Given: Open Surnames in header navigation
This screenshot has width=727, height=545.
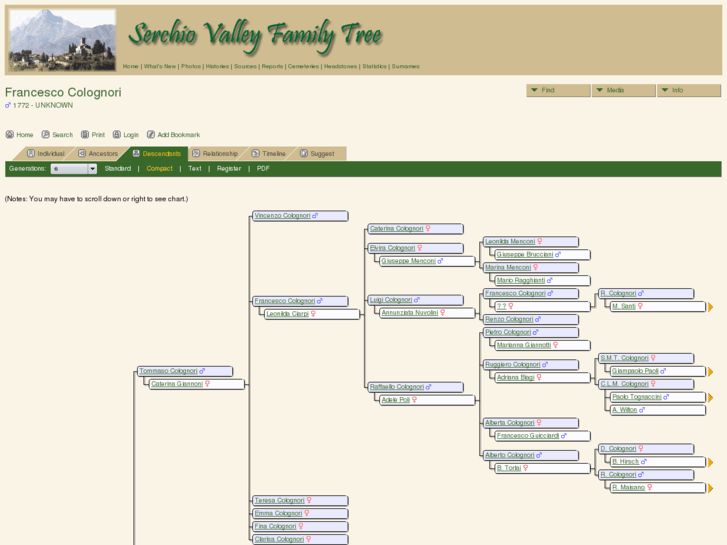Looking at the screenshot, I should (x=406, y=66).
